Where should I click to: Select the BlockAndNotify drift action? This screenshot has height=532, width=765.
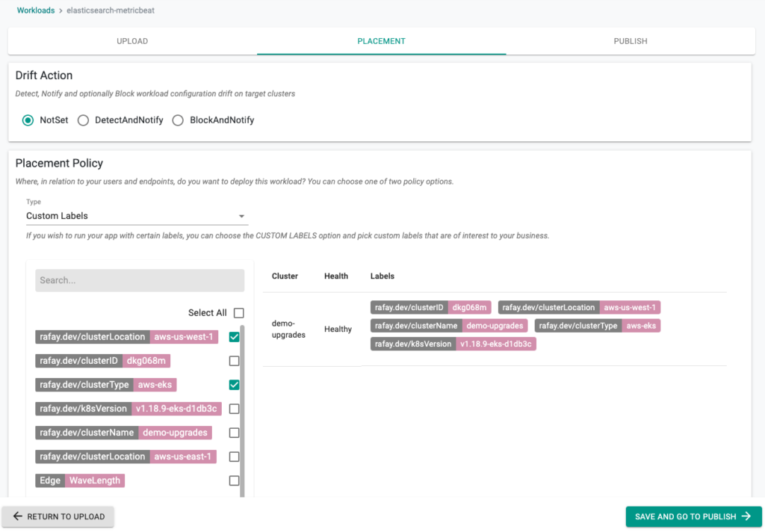pos(178,120)
